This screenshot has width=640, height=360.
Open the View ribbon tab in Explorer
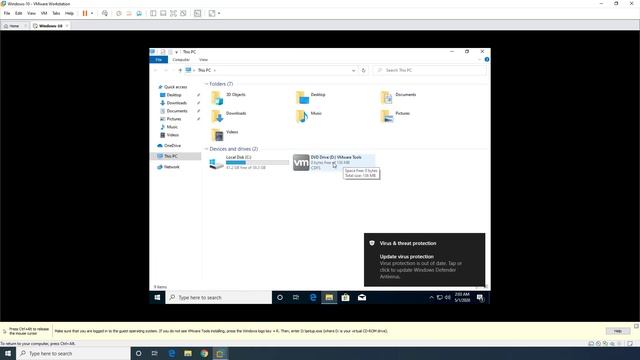point(203,60)
